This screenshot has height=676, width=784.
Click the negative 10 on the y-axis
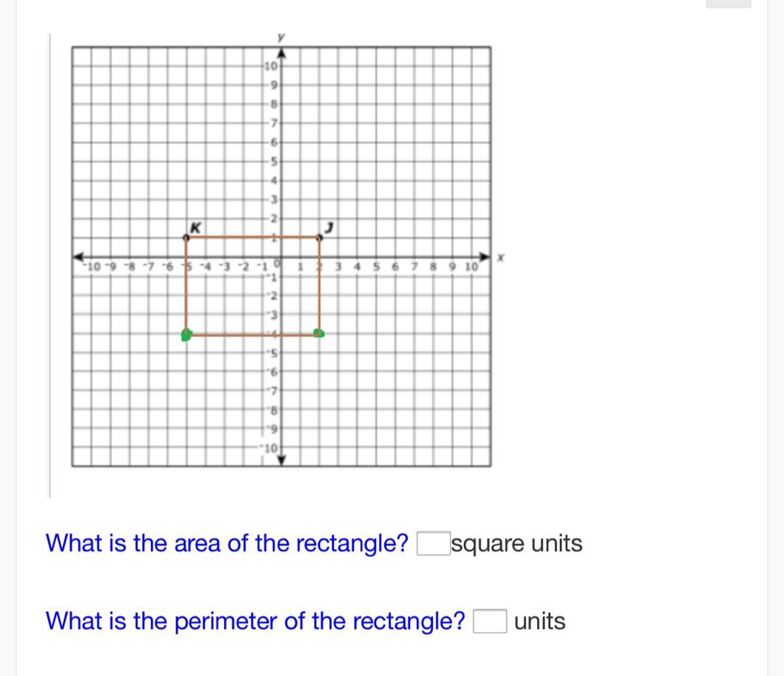click(270, 448)
